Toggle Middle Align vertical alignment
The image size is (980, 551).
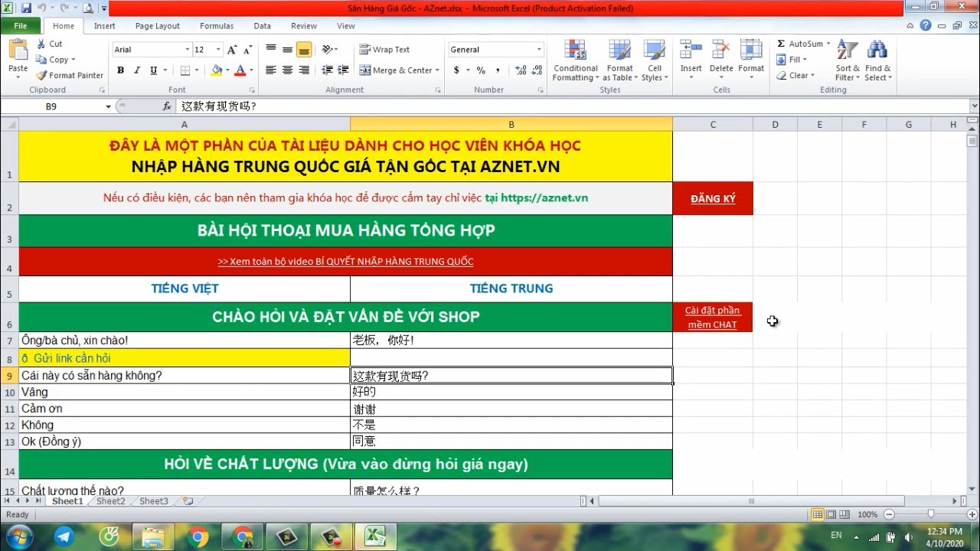[287, 50]
